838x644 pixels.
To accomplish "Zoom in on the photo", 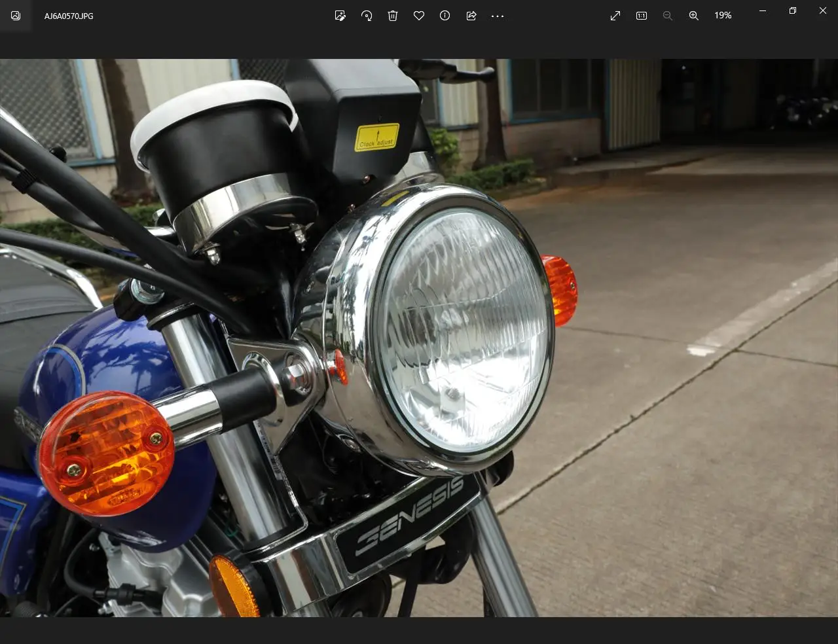I will tap(694, 16).
